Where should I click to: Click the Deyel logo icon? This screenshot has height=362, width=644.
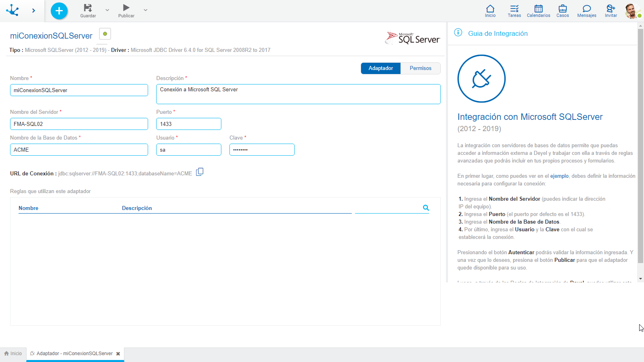[12, 10]
